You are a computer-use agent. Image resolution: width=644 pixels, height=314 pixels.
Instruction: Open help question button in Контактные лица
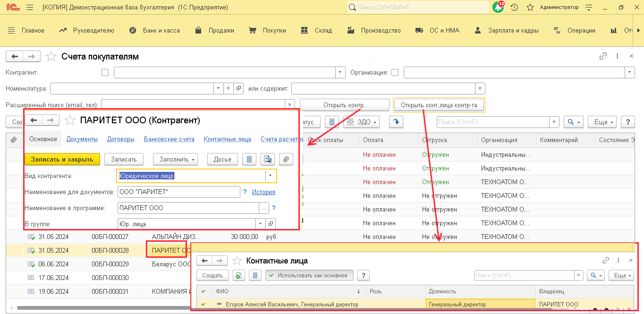pyautogui.click(x=363, y=275)
